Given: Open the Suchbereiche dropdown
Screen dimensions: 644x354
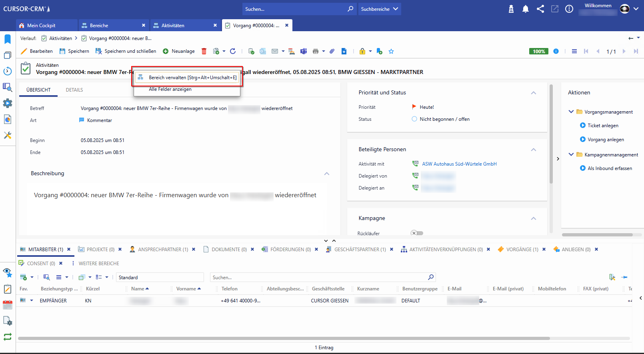Looking at the screenshot, I should pyautogui.click(x=379, y=9).
